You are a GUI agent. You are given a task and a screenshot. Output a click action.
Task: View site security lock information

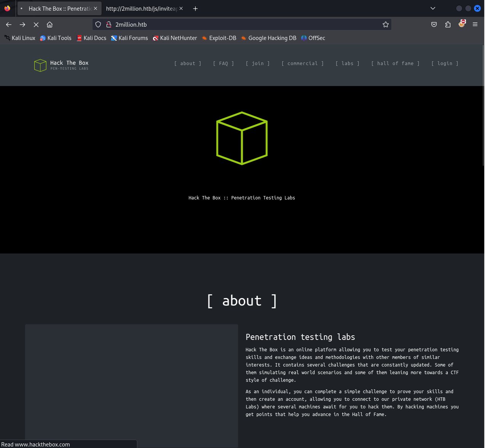(109, 24)
